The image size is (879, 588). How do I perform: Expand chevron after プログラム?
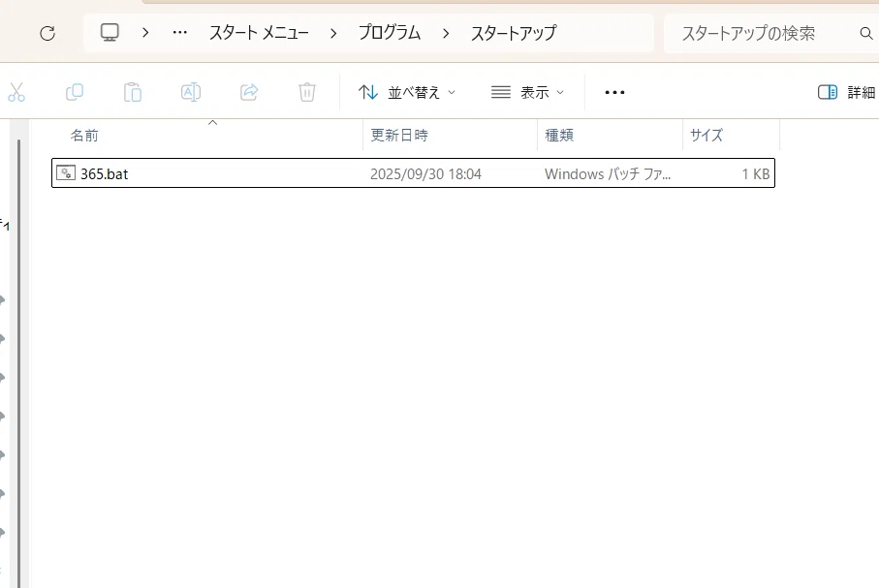446,33
